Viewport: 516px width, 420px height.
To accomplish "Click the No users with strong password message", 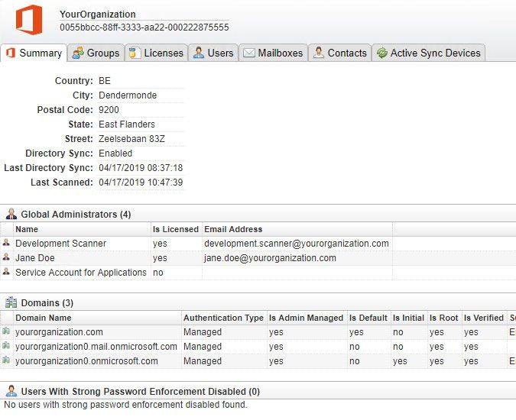I will (x=125, y=405).
